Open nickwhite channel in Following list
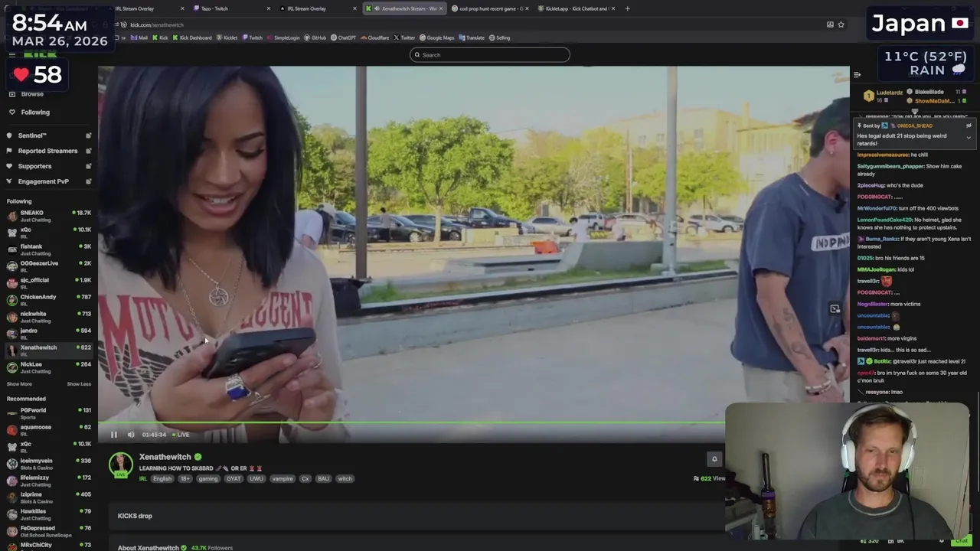The image size is (980, 551). (x=48, y=317)
